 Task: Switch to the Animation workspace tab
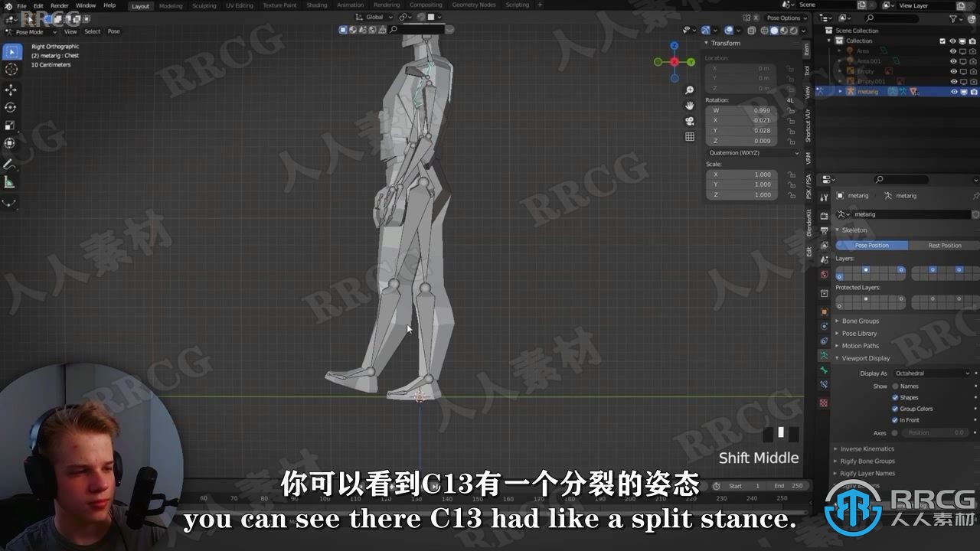tap(350, 5)
